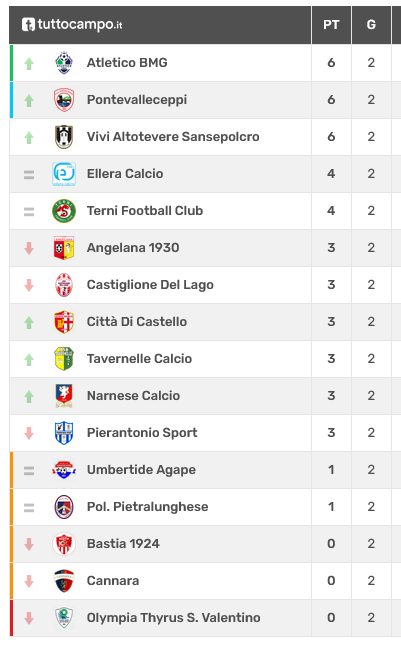Sort standings by the PT column header
This screenshot has height=650, width=401.
pos(331,25)
